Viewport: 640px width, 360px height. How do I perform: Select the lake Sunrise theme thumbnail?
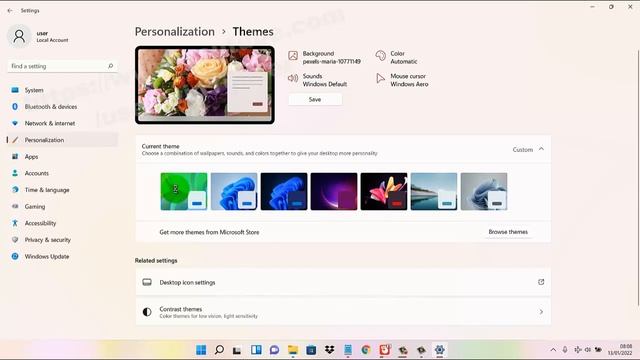point(434,191)
